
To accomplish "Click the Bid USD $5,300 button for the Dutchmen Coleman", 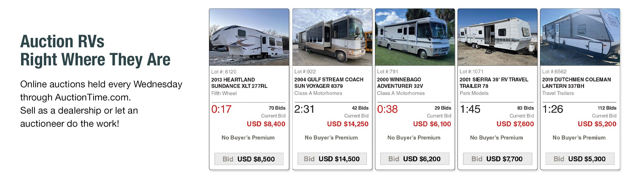I will pyautogui.click(x=580, y=159).
